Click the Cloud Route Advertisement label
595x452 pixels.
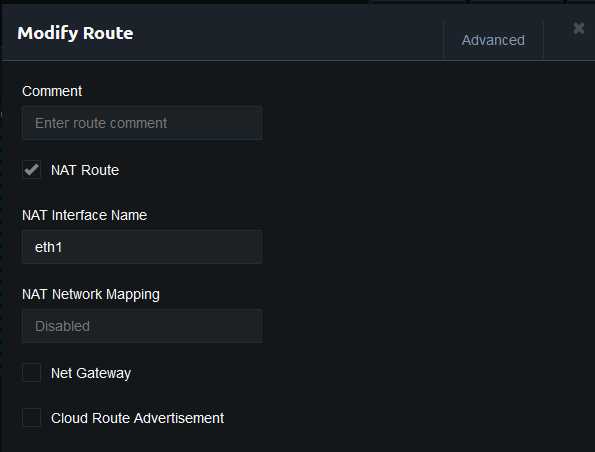(x=137, y=418)
